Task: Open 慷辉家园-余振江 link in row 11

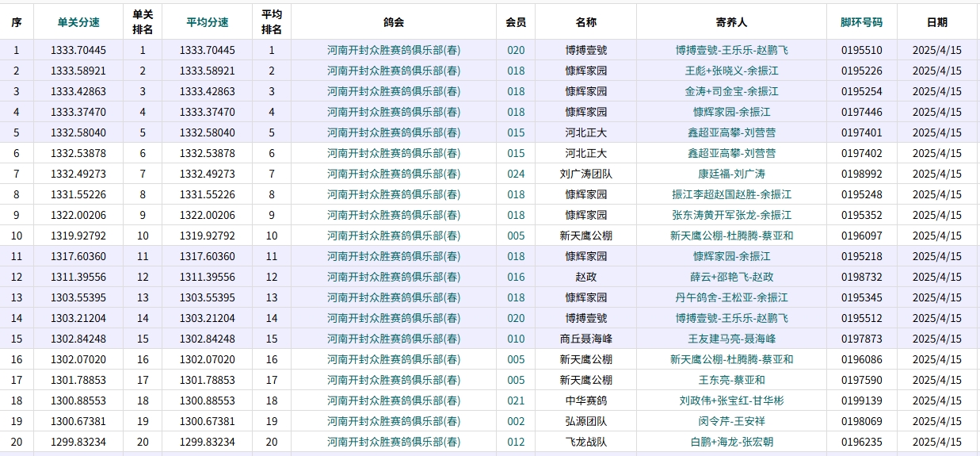Action: [x=731, y=256]
